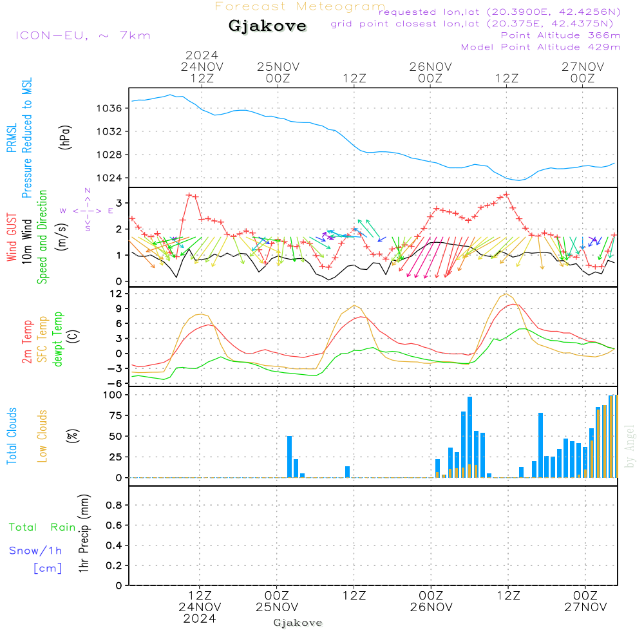Select the 1028 pressure axis value
644x644 pixels.
click(109, 155)
